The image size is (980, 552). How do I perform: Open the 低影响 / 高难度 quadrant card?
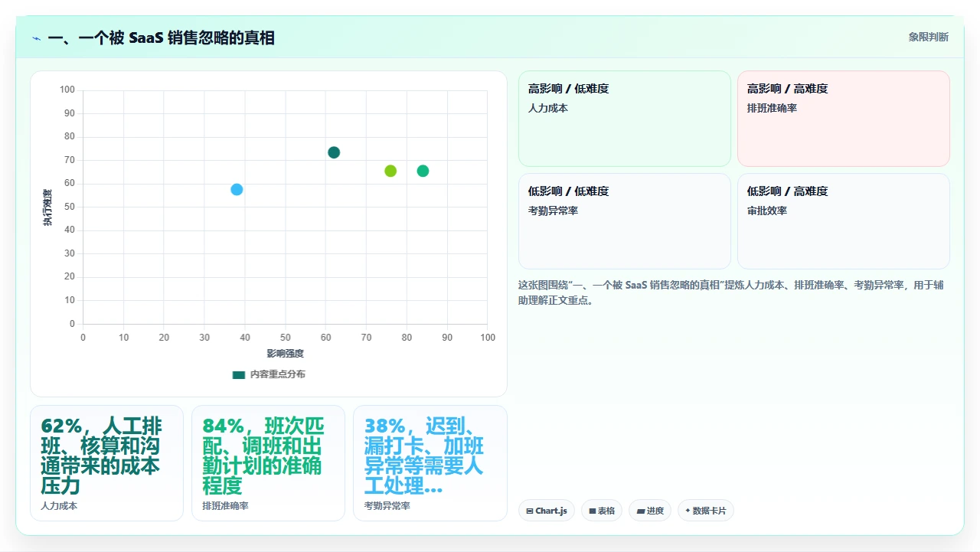(844, 221)
